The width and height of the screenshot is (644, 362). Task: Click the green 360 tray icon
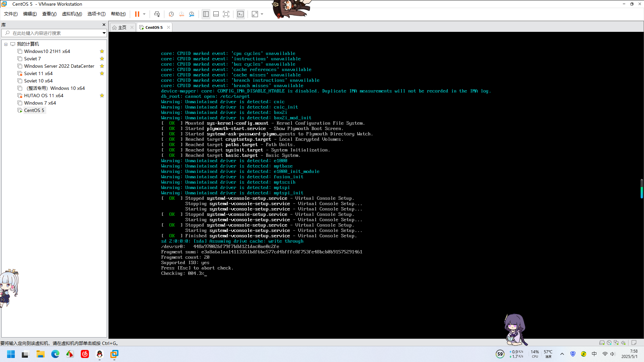(x=584, y=354)
